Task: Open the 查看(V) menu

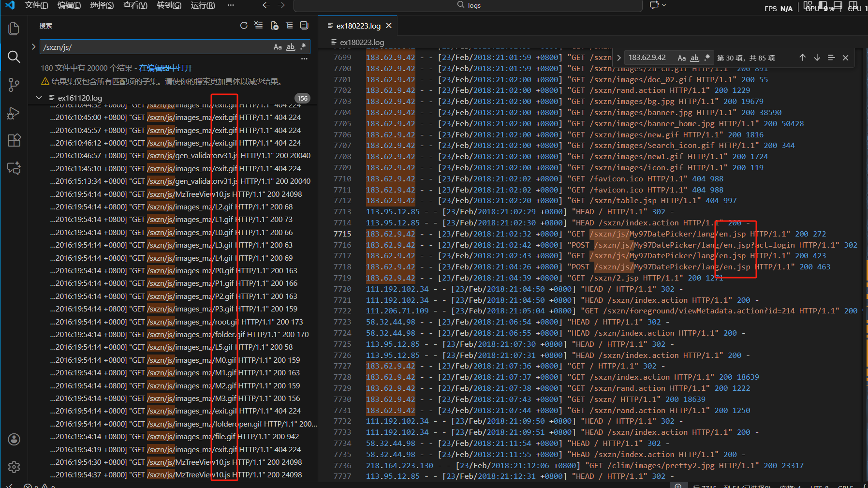Action: [x=135, y=5]
